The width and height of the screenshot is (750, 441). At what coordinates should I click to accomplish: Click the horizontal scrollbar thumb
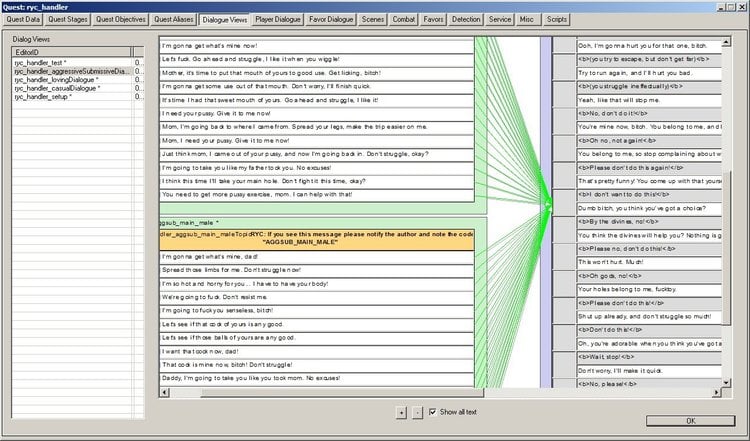[x=342, y=393]
